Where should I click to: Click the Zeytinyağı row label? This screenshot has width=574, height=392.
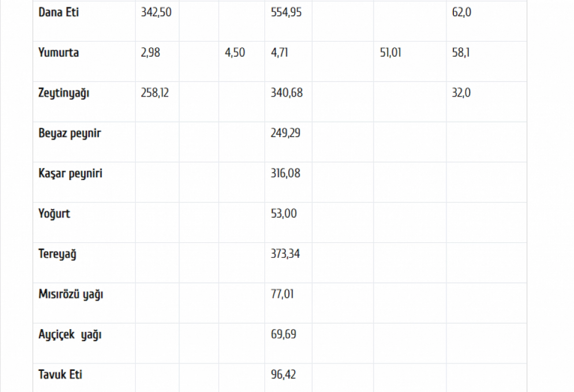click(x=64, y=93)
